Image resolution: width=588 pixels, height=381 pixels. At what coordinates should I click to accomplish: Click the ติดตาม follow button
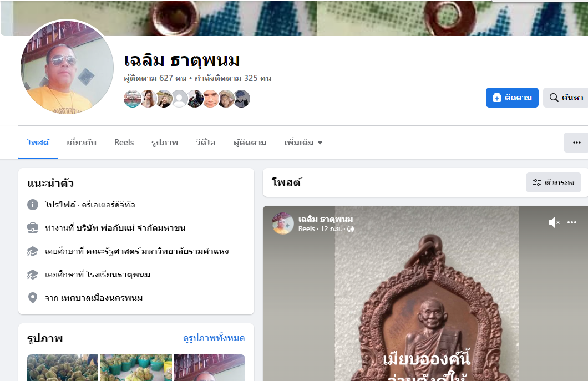(512, 98)
